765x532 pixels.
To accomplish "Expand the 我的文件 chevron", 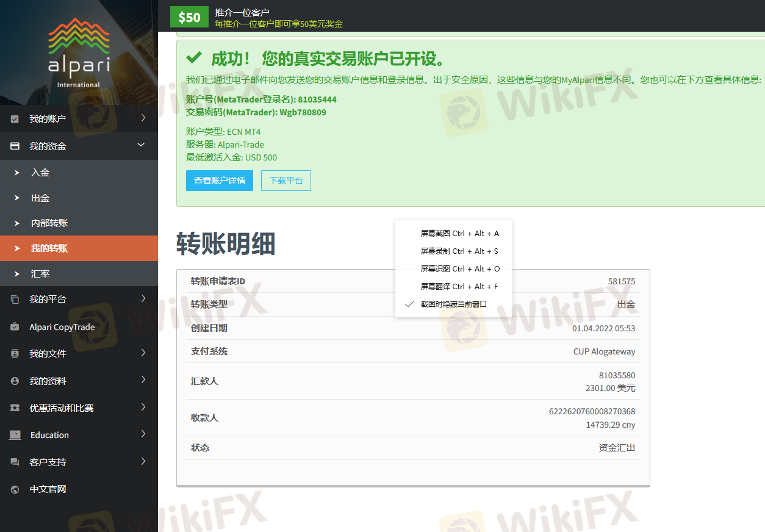I will (143, 353).
